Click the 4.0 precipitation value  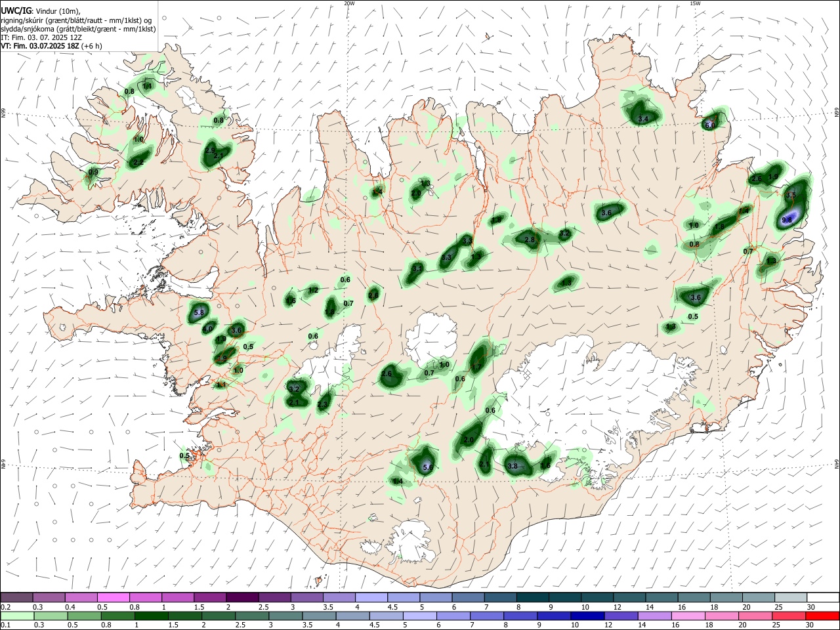point(207,328)
